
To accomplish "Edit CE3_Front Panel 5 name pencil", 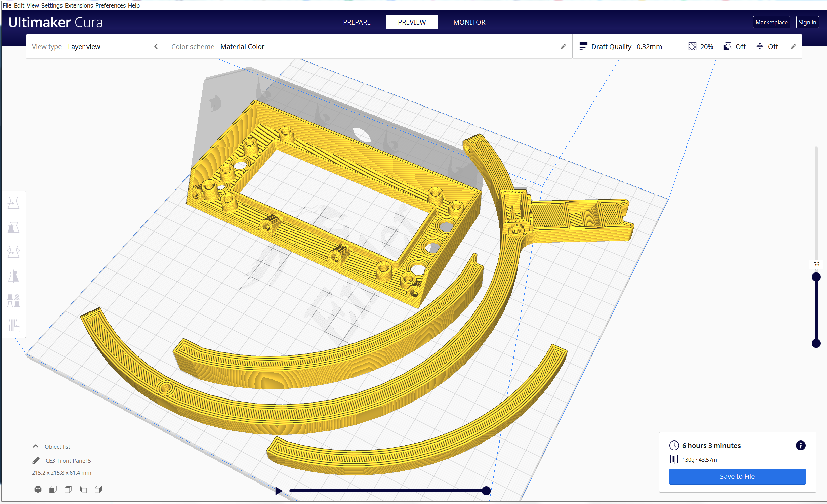I will 36,461.
